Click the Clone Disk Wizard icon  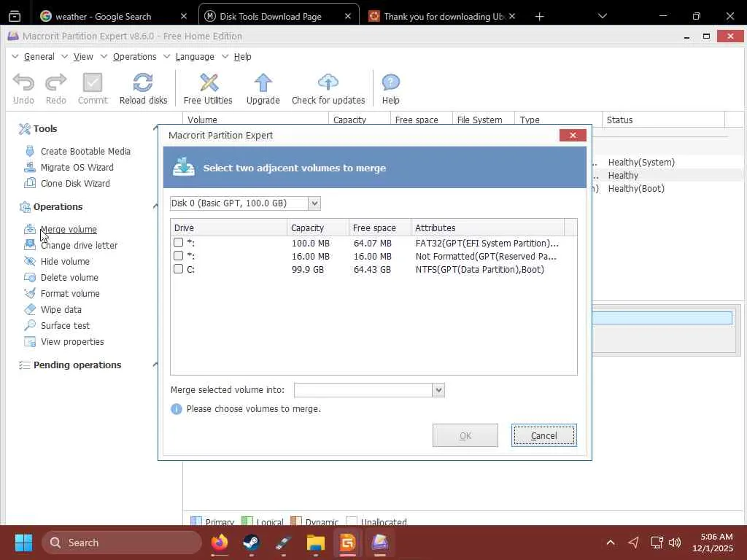(29, 183)
